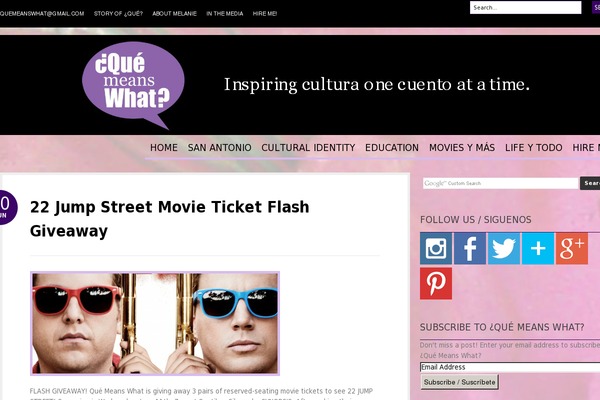Viewport: 600px width, 400px height.
Task: Open the Instagram follow icon
Action: click(x=436, y=248)
